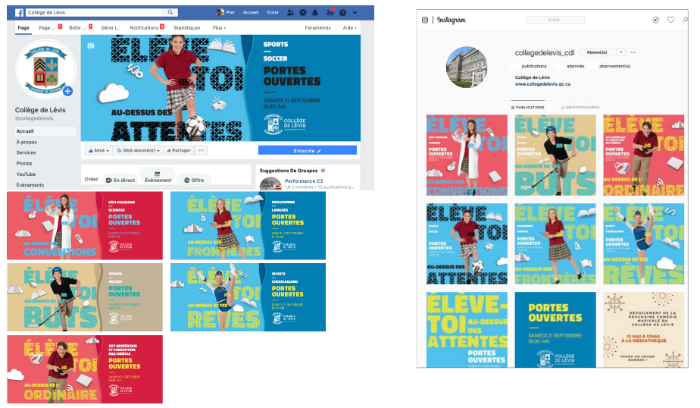Click the Collège de Lévis crest profile picture
700x408 pixels.
pyautogui.click(x=46, y=69)
